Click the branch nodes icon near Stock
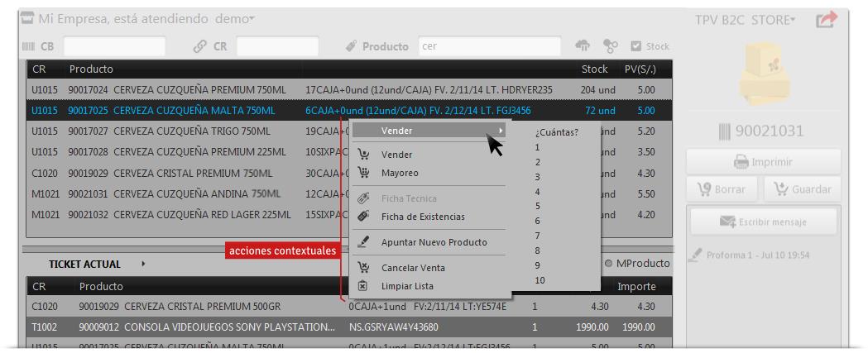This screenshot has height=353, width=868. (611, 46)
